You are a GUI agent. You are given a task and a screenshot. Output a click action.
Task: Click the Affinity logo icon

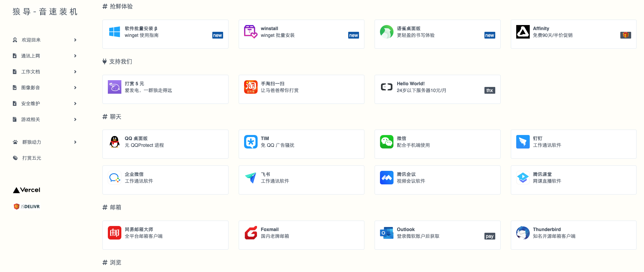coord(523,32)
